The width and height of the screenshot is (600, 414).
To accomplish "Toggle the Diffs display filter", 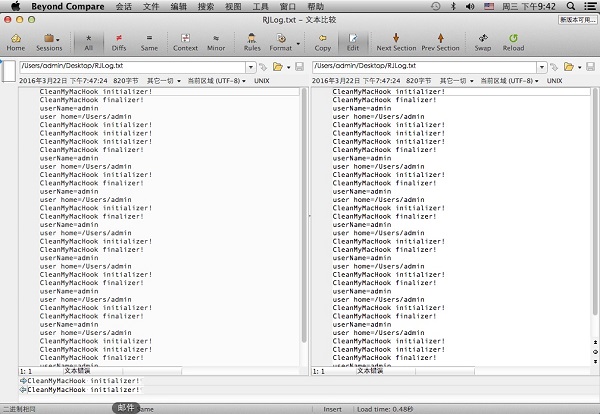I will tap(120, 41).
